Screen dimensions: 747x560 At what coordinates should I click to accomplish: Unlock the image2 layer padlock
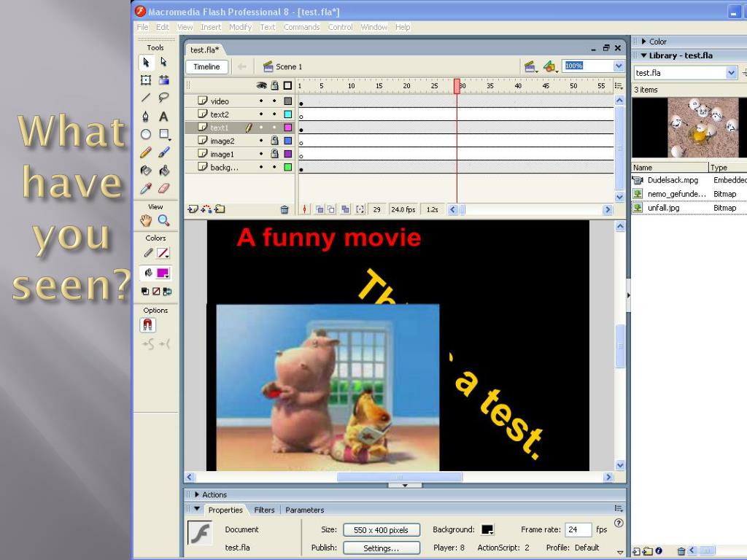(274, 141)
